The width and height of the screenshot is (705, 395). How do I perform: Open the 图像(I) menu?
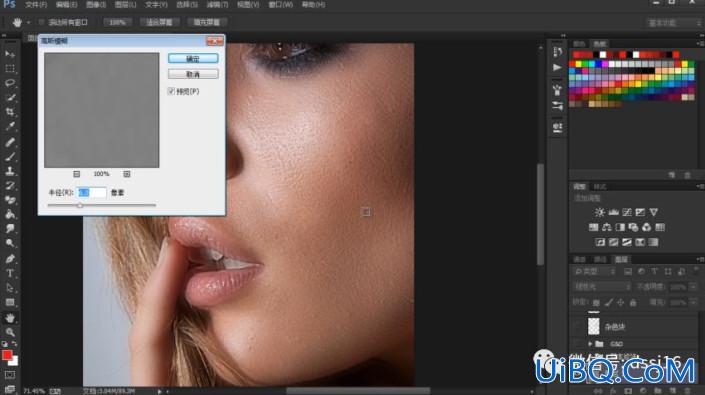tap(96, 4)
